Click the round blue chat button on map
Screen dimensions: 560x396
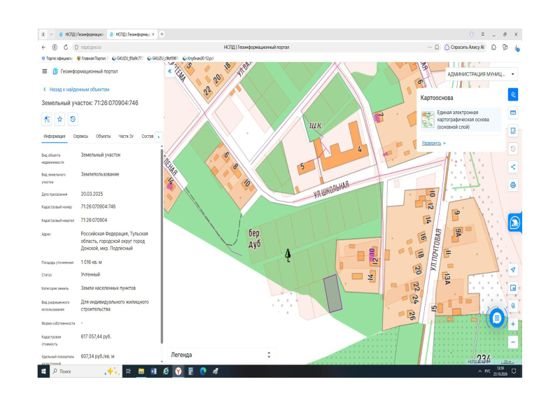point(496,318)
